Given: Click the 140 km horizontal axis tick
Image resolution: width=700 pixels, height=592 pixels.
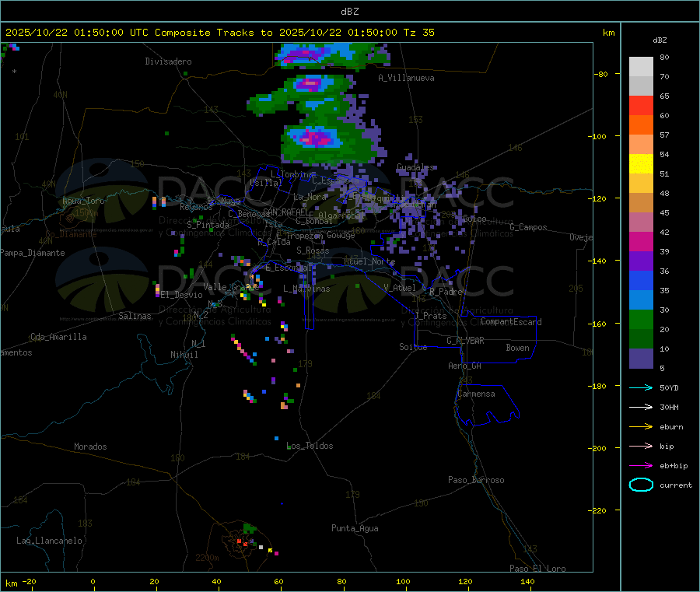Looking at the screenshot, I should click(x=527, y=581).
